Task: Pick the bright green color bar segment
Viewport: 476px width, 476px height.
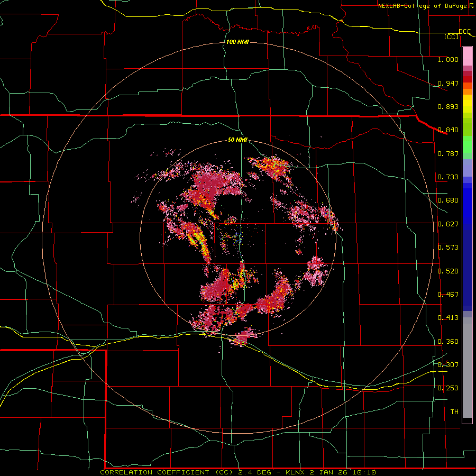Action: click(x=467, y=144)
